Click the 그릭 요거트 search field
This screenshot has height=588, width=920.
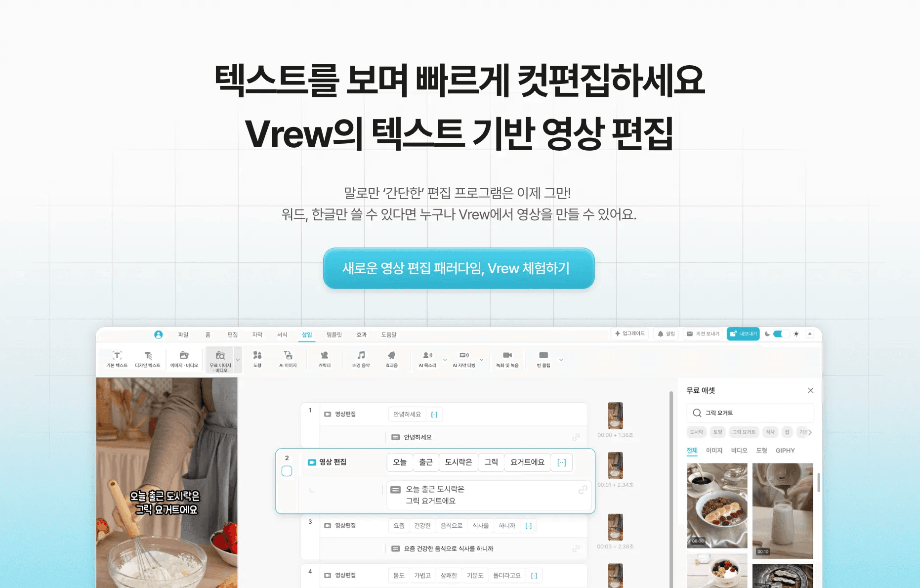[x=750, y=413]
